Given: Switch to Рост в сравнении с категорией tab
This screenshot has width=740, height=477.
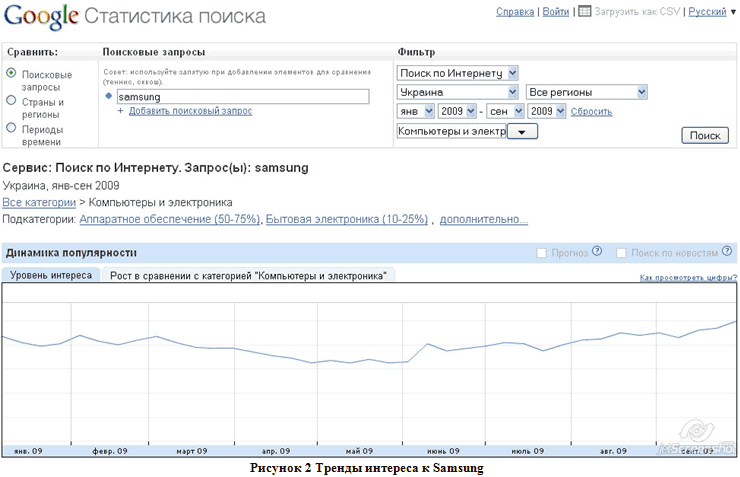Looking at the screenshot, I should [x=248, y=276].
